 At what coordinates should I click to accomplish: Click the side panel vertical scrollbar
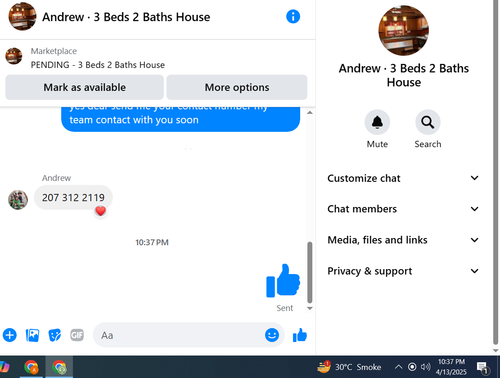496,172
